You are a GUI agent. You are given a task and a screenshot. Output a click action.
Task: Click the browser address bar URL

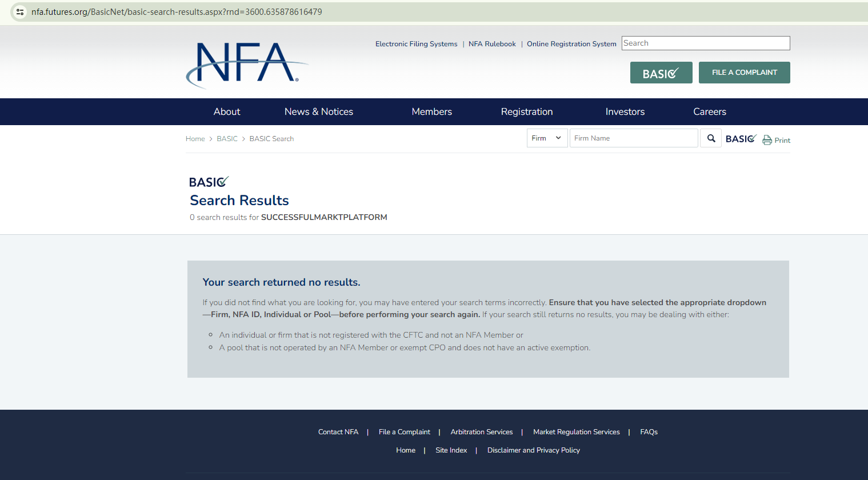(177, 12)
